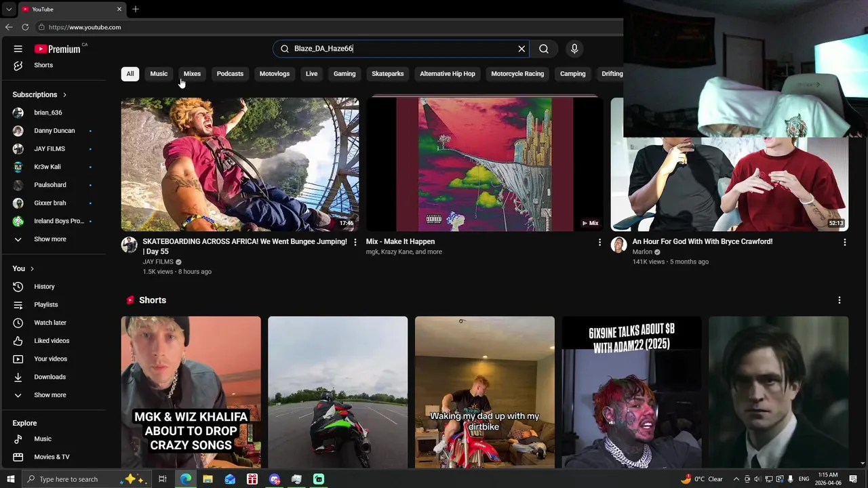Open Task View on taskbar

163,479
